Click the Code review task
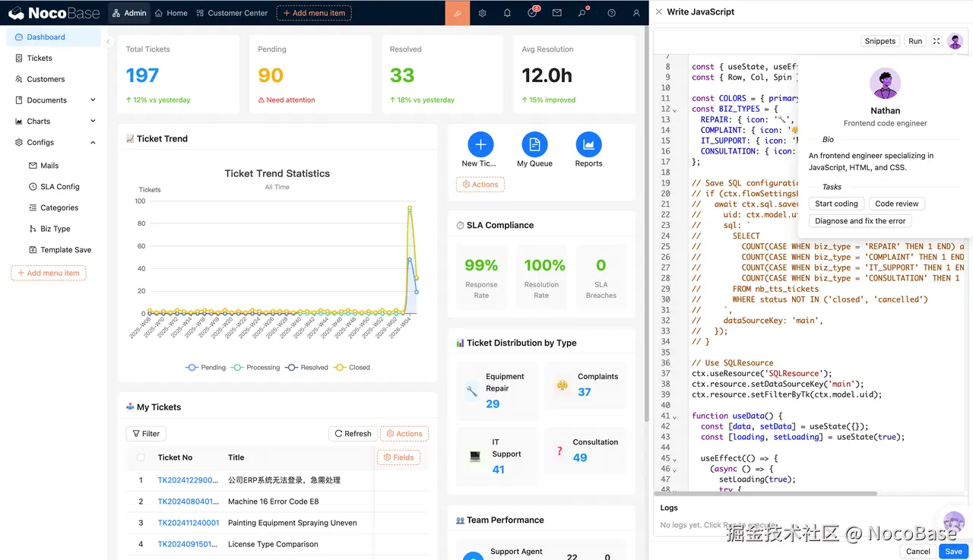The width and height of the screenshot is (973, 560). click(897, 204)
